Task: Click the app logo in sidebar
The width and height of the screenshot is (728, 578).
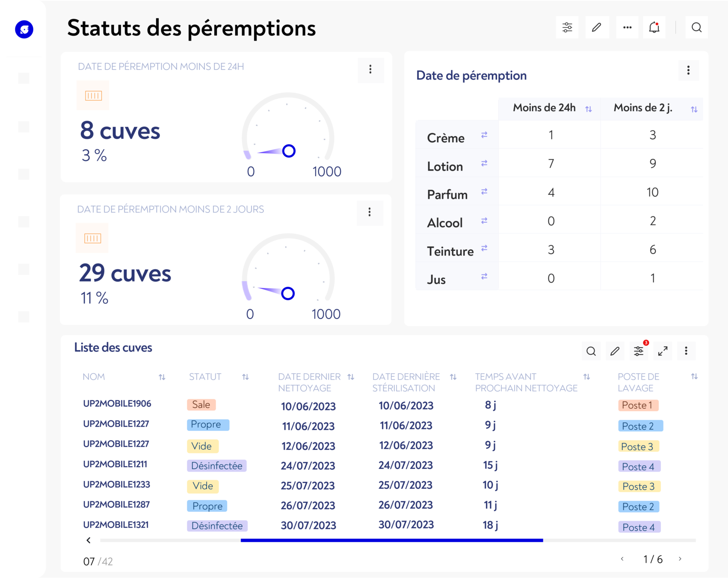Action: click(x=24, y=29)
